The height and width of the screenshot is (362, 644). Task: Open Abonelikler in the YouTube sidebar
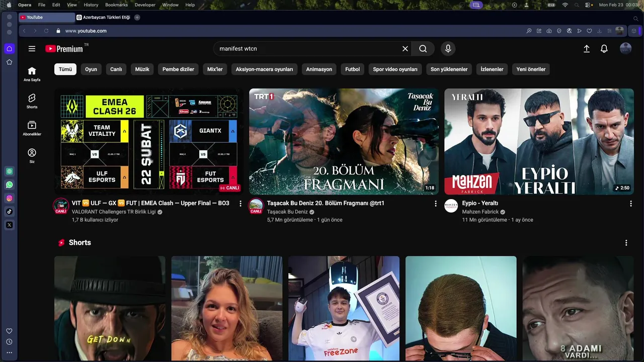pyautogui.click(x=32, y=128)
